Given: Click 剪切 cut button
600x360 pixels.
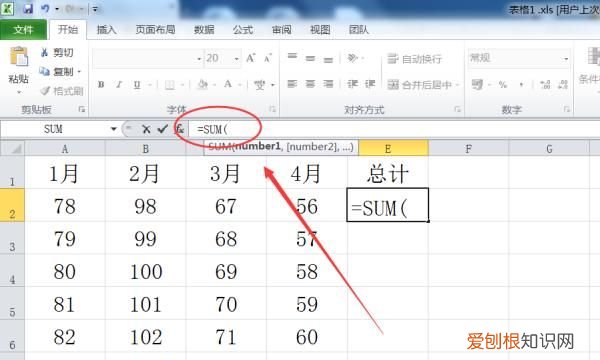Looking at the screenshot, I should click(x=57, y=52).
